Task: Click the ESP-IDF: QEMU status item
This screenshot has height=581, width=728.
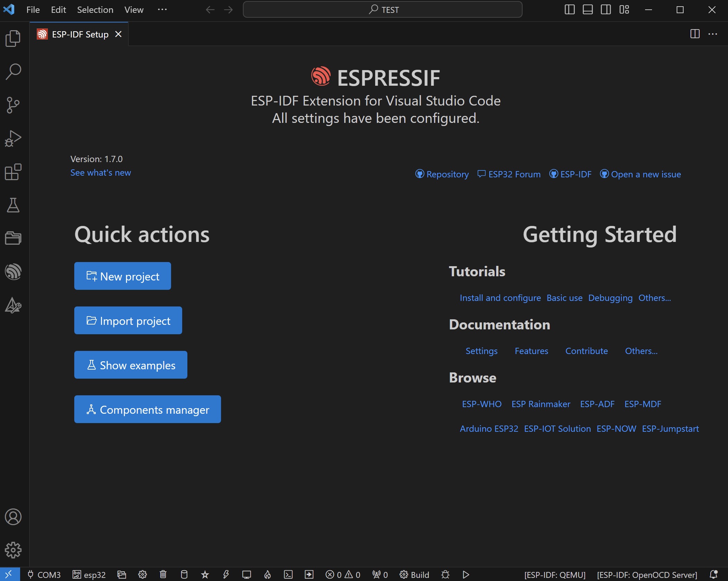Action: click(x=555, y=575)
